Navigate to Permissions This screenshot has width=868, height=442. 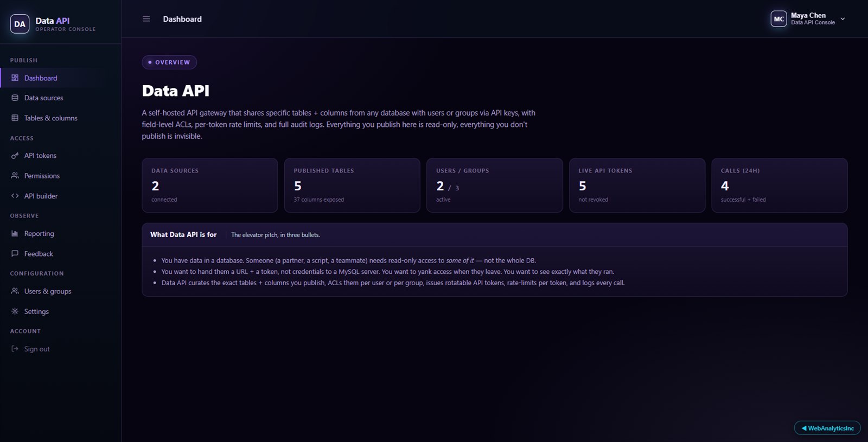61,176
